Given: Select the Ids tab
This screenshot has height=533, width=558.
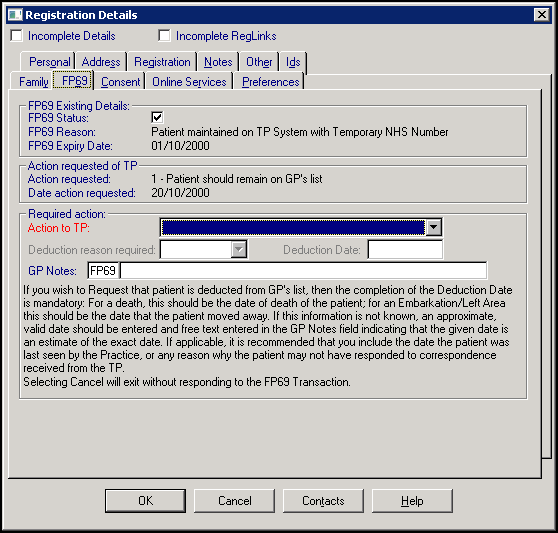Looking at the screenshot, I should (x=293, y=62).
